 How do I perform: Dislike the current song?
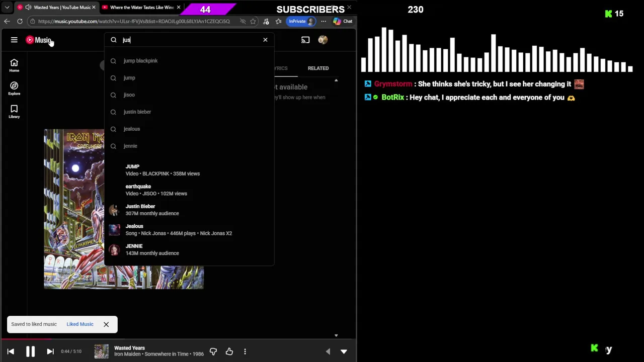click(213, 351)
